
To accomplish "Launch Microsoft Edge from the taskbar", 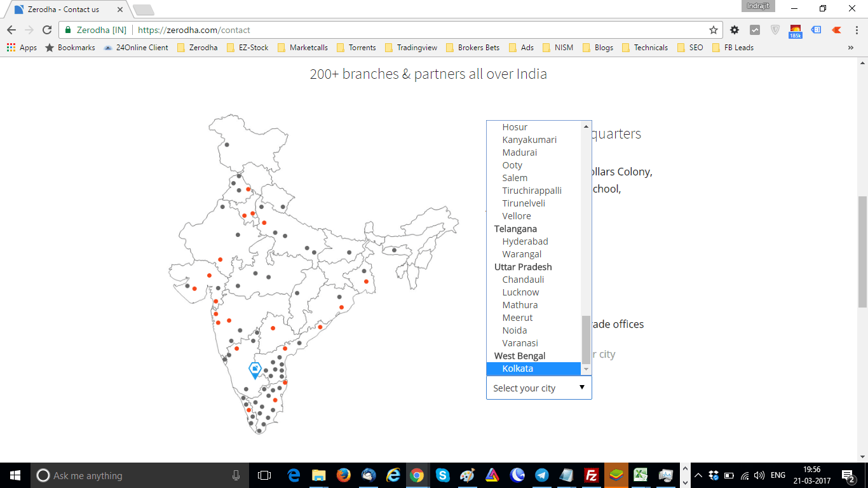I will (294, 475).
